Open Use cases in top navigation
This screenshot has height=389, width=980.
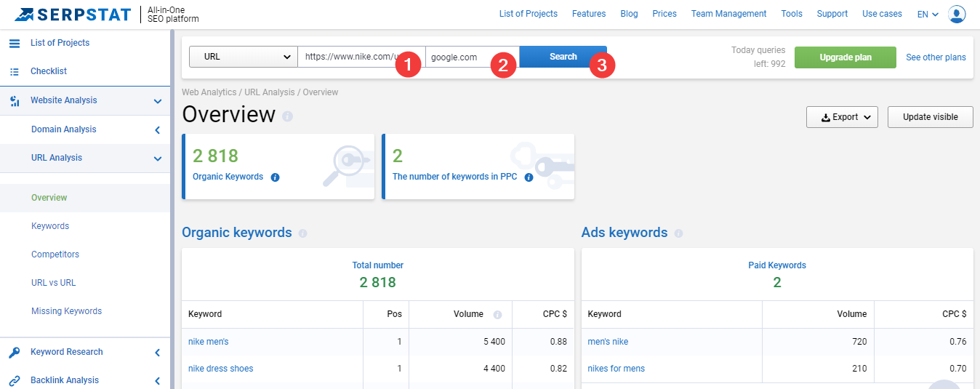click(x=882, y=14)
